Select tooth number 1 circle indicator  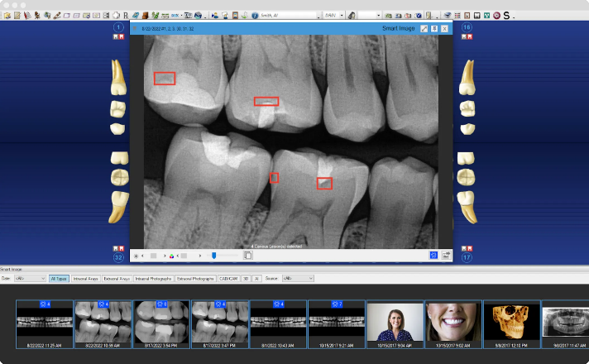point(118,28)
